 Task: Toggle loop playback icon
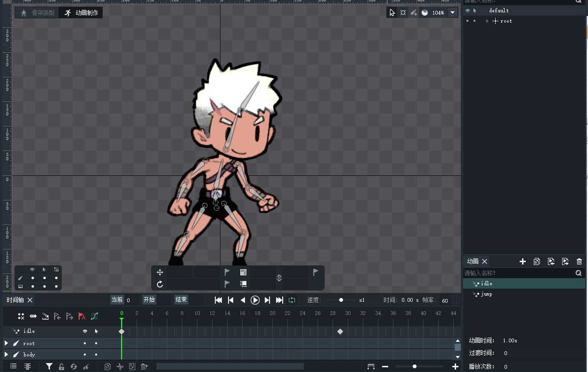pyautogui.click(x=292, y=300)
